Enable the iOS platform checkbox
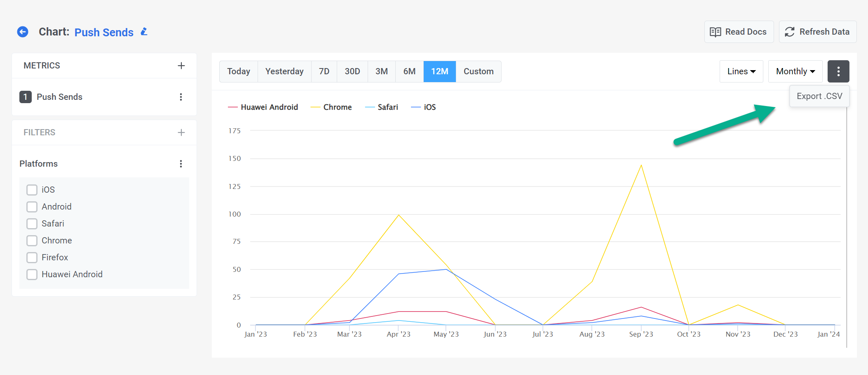The width and height of the screenshot is (868, 375). pyautogui.click(x=32, y=190)
